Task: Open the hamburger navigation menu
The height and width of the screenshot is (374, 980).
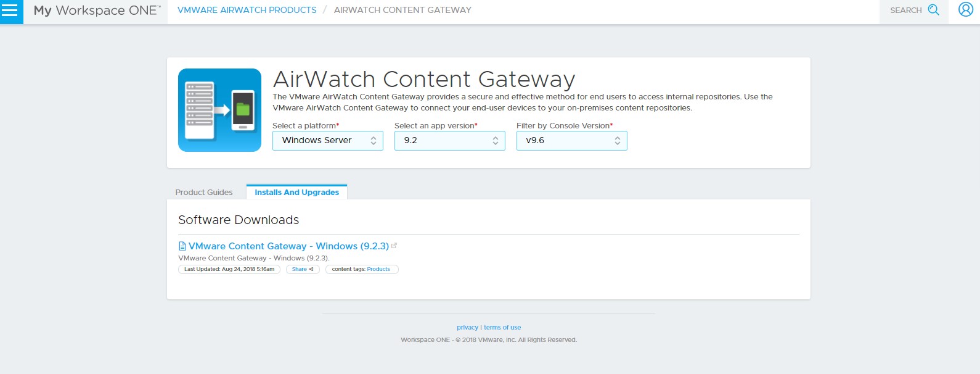Action: click(10, 10)
